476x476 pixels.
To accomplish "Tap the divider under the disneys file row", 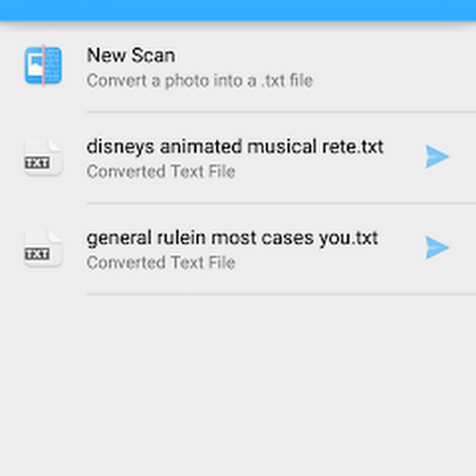I will pos(281,203).
